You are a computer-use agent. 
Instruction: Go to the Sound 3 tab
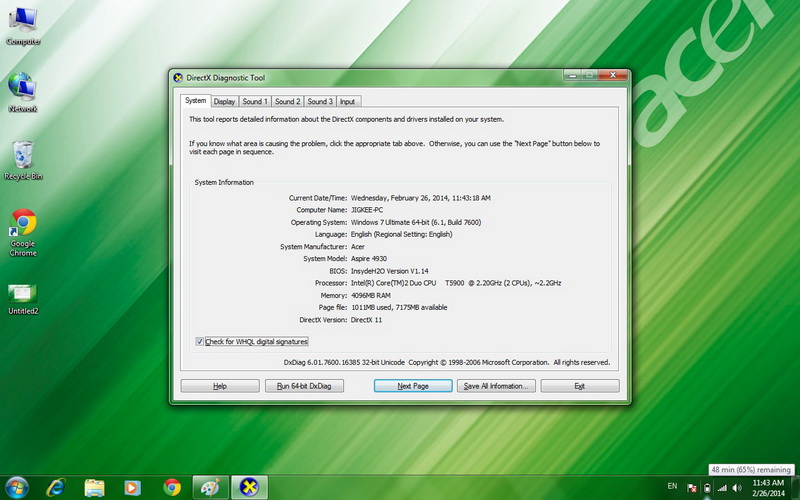tap(320, 102)
